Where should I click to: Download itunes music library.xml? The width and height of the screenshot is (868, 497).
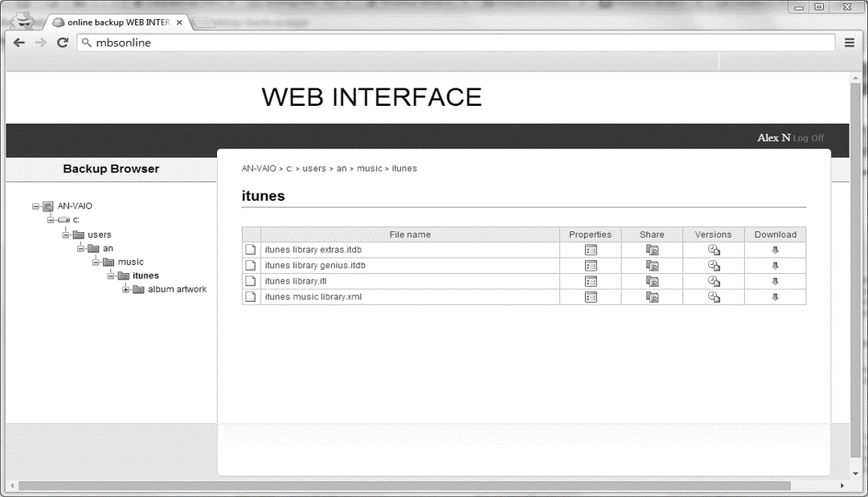pyautogui.click(x=775, y=297)
